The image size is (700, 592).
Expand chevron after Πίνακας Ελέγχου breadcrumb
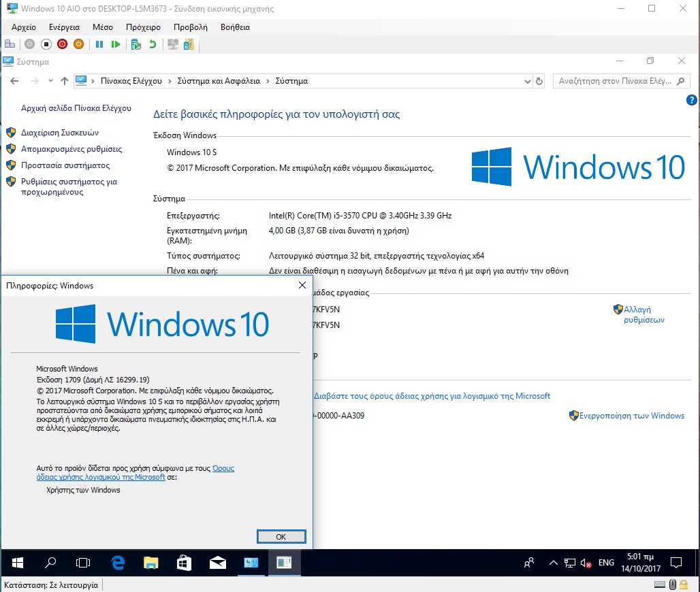coord(170,81)
